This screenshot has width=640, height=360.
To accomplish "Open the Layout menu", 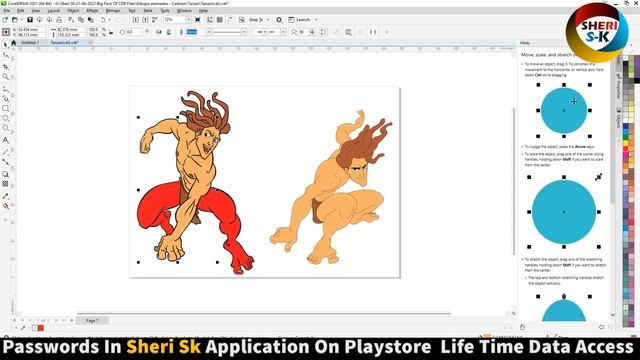I will (53, 11).
